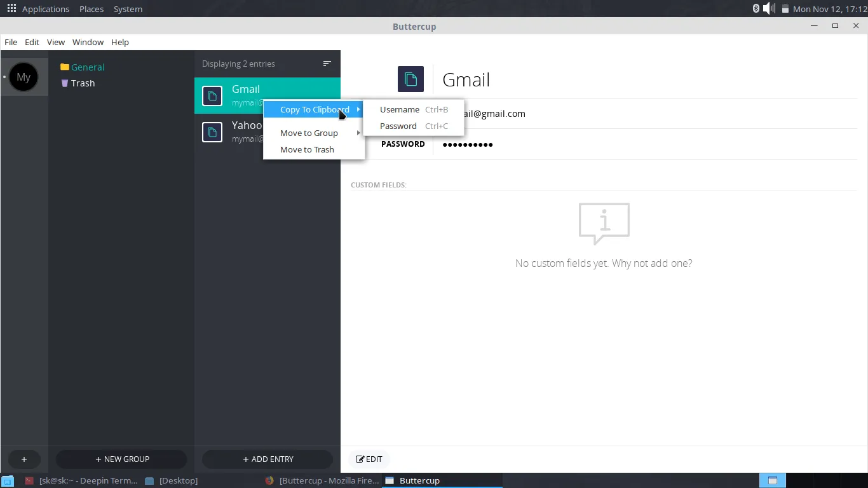Choose Username from clipboard submenu
Viewport: 868px width, 488px height.
(x=400, y=109)
